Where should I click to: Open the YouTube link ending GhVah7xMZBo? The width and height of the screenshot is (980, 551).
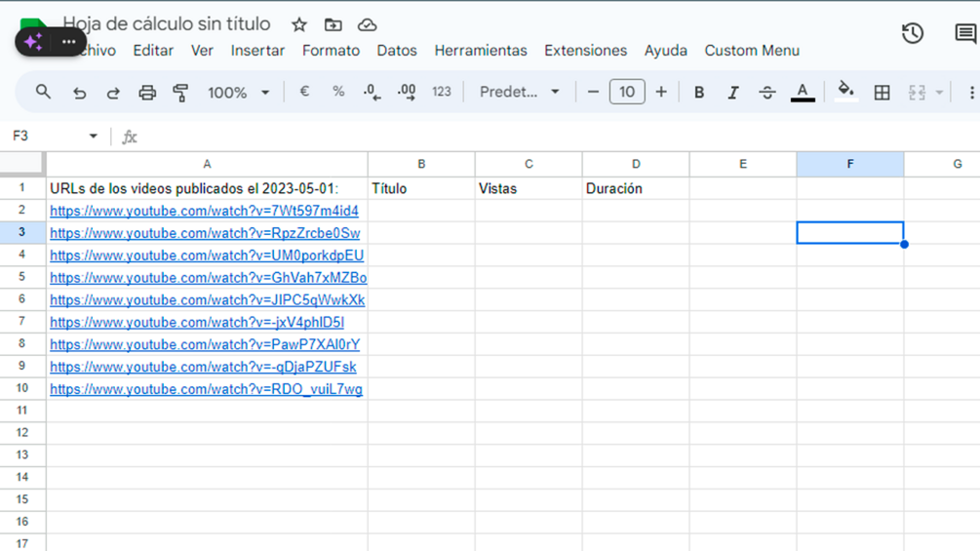pos(208,277)
